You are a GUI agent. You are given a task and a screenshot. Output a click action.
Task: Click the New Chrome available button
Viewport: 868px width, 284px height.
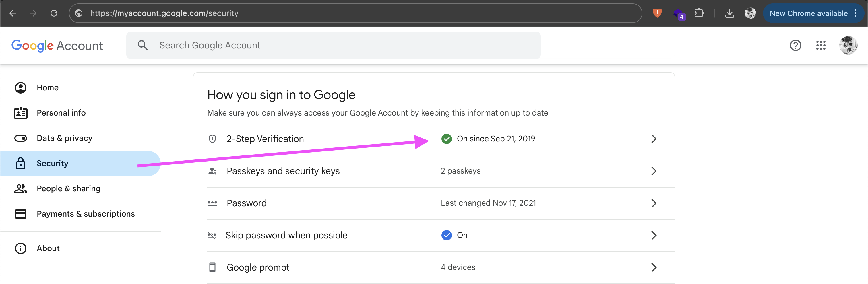coord(808,13)
